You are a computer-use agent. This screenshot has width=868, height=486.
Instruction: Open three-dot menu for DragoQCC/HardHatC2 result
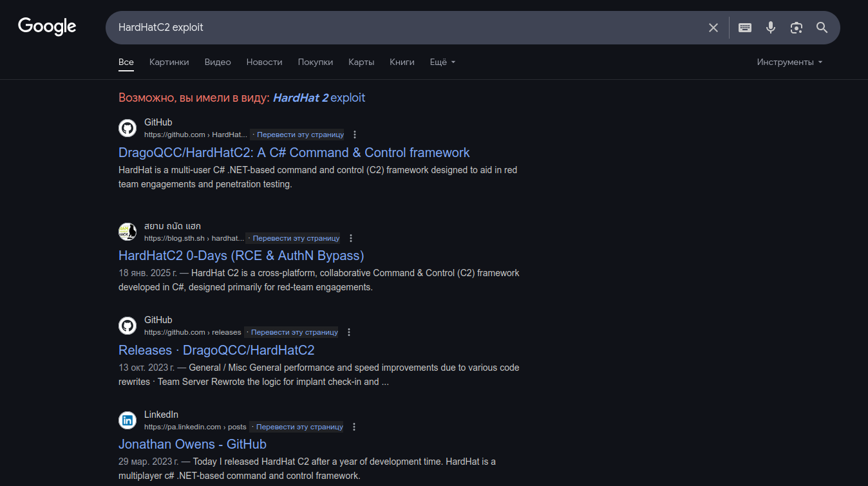click(x=355, y=135)
